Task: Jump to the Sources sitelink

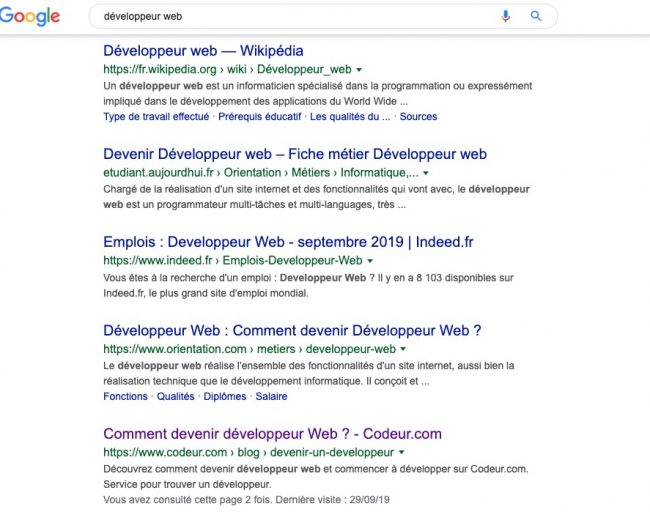Action: [418, 116]
